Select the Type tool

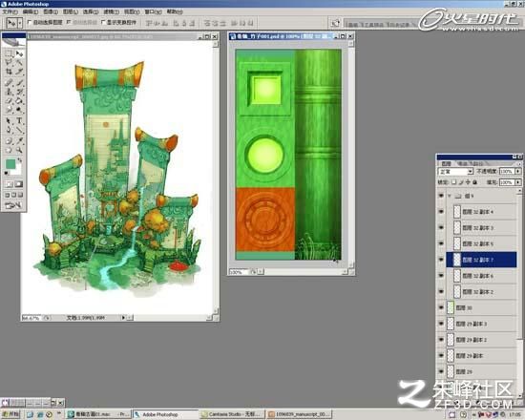pos(19,121)
